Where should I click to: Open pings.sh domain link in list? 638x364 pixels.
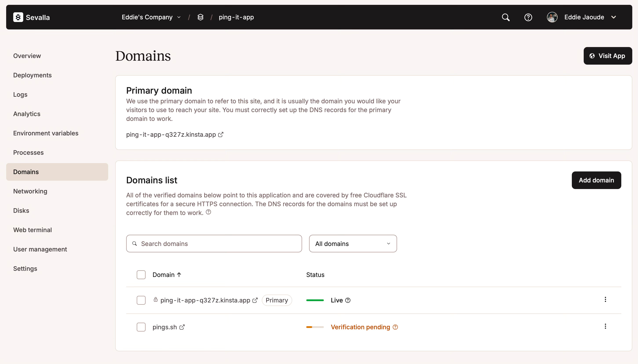pos(165,327)
